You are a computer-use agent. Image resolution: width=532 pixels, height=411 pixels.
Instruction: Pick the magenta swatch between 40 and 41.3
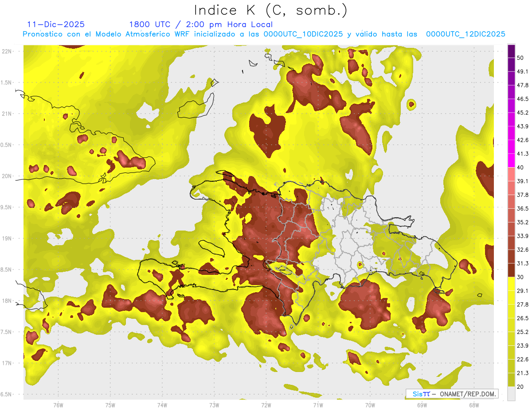tap(511, 160)
